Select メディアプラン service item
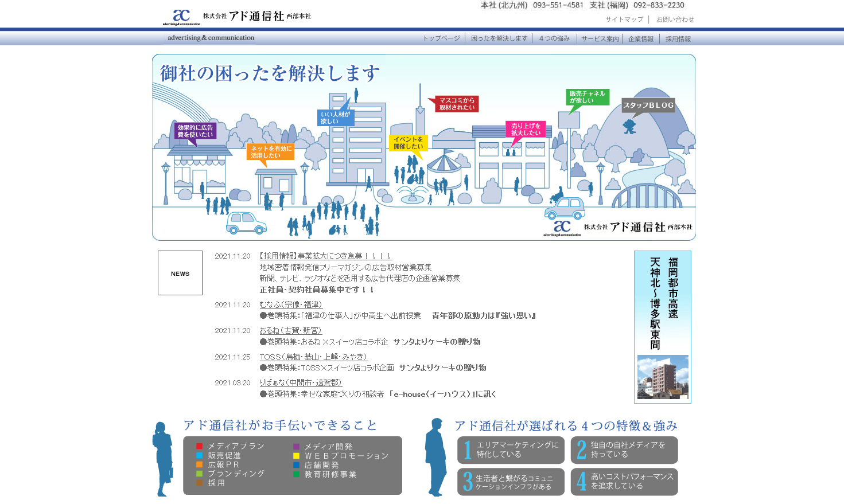Viewport: 844px width, 504px height. tap(230, 446)
